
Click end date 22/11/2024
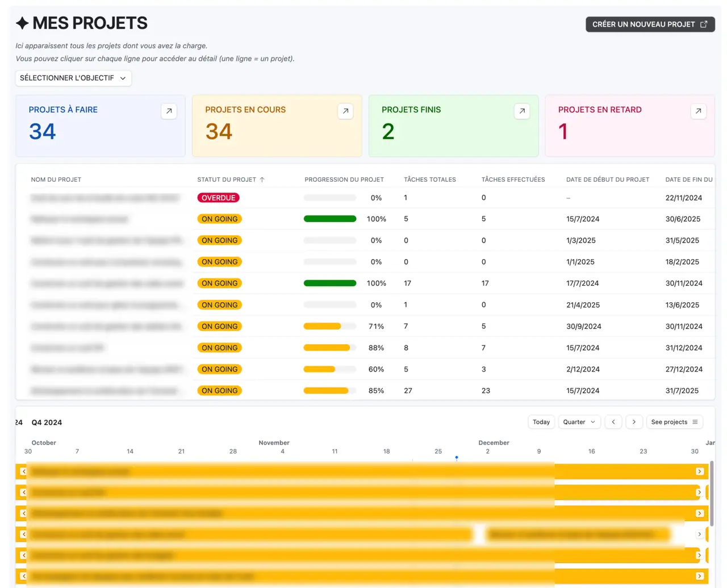[x=684, y=198]
